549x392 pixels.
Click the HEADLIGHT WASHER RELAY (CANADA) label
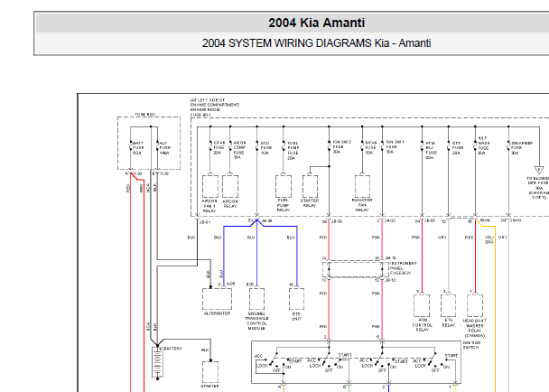[x=474, y=328]
